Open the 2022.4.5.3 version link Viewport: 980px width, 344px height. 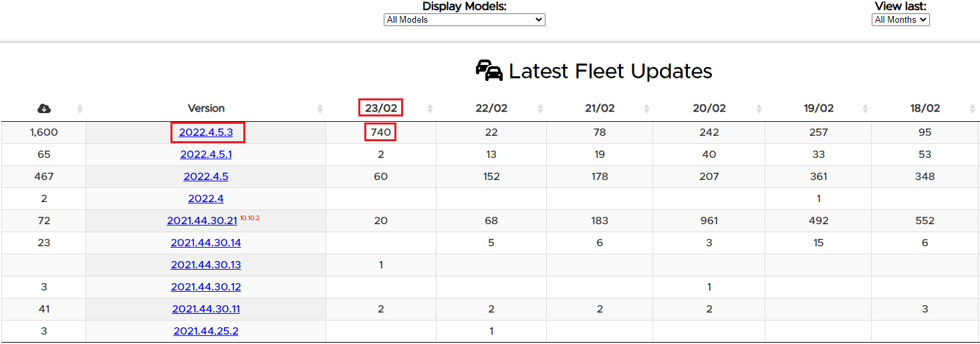point(206,133)
